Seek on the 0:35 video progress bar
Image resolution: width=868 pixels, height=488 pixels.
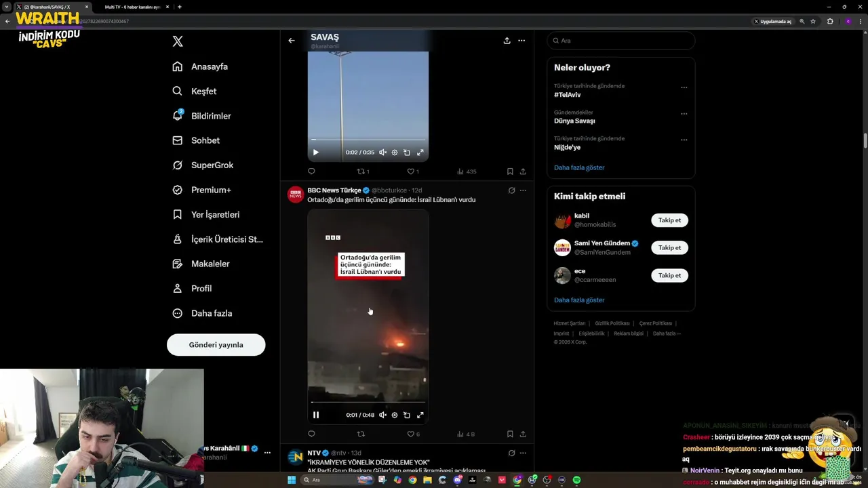pyautogui.click(x=368, y=140)
